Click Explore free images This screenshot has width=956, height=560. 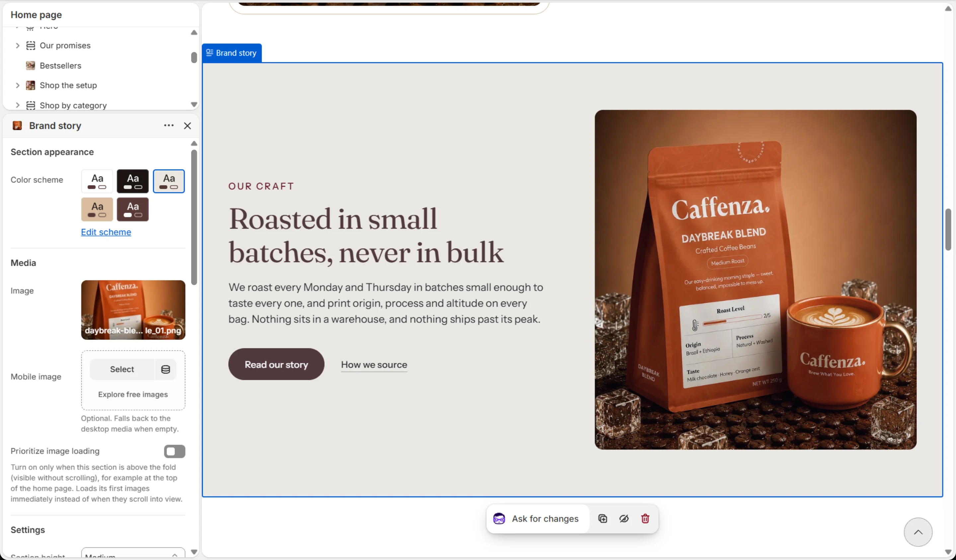[133, 394]
